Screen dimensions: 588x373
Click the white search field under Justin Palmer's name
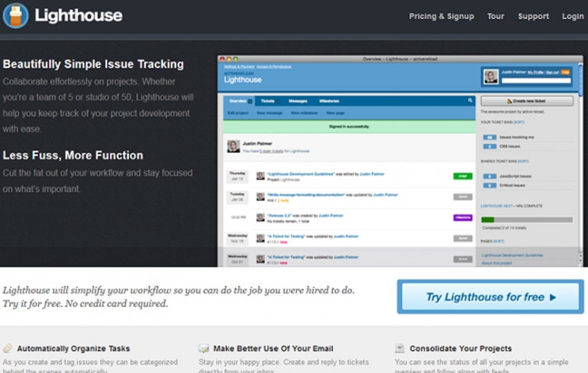536,80
